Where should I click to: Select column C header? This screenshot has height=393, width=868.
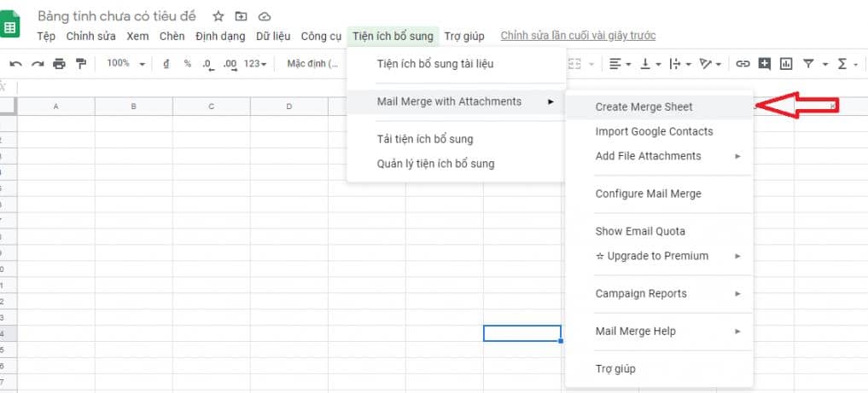coord(212,106)
